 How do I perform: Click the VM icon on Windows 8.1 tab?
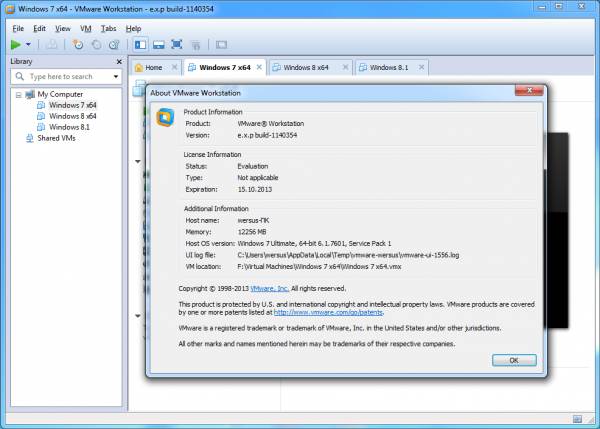(x=362, y=68)
